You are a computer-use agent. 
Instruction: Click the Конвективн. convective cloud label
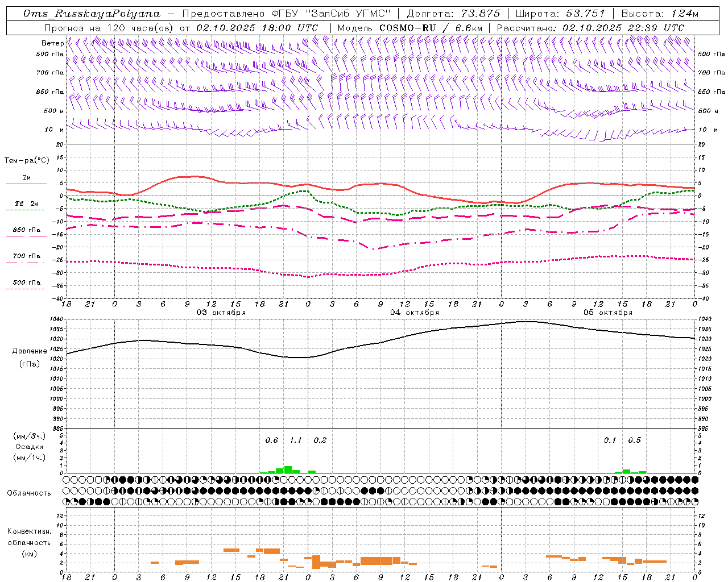coord(30,531)
